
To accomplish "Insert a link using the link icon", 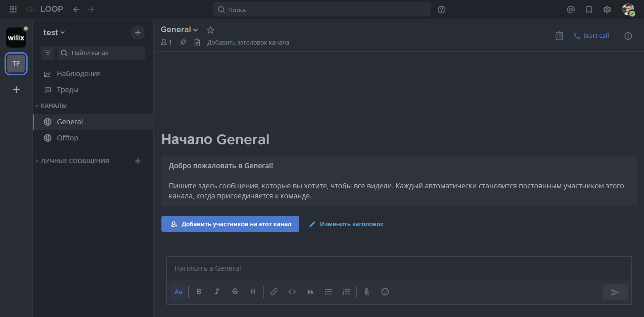I will 274,292.
